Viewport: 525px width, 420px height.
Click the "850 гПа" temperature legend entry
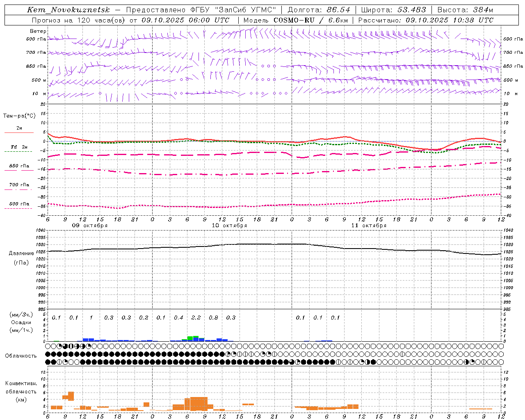click(19, 166)
